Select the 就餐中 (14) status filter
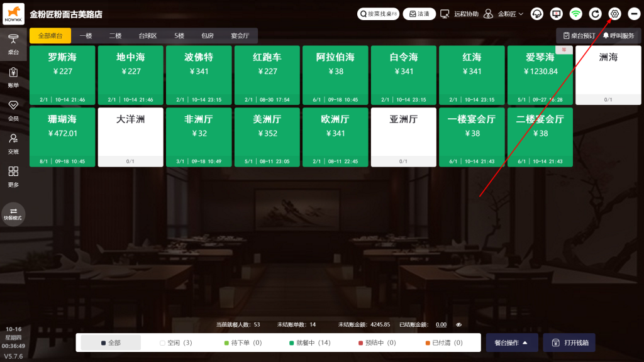644x362 pixels. [309, 343]
